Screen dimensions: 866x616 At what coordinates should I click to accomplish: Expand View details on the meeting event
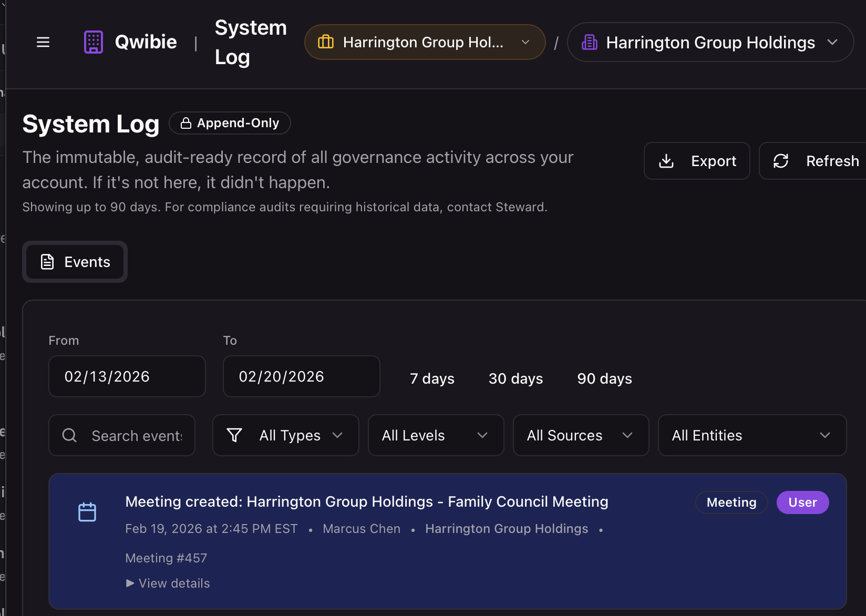168,583
